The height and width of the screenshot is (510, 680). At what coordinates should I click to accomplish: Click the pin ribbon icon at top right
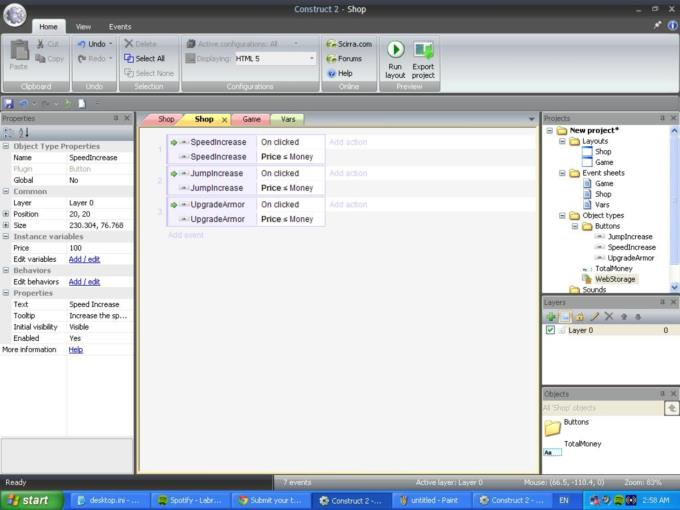point(657,26)
